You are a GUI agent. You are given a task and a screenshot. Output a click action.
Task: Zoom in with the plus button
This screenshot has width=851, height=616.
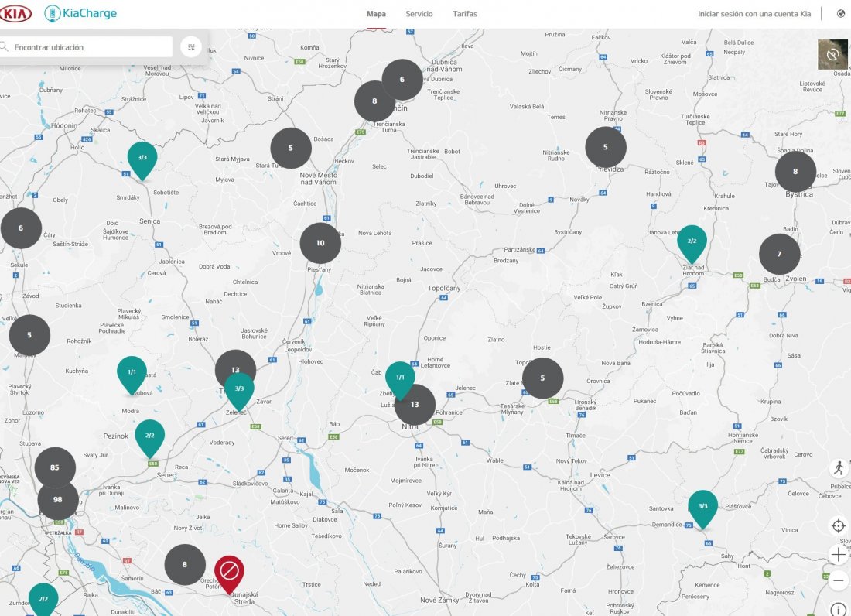839,554
